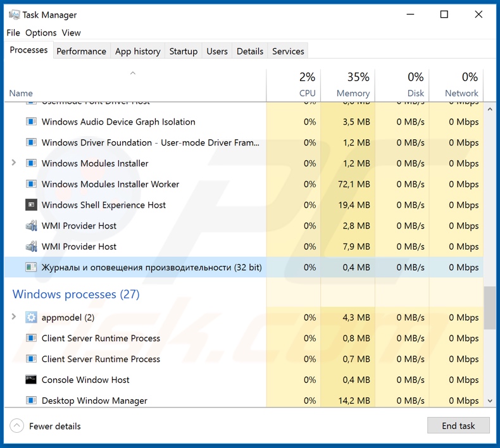
Task: Minimize the Task Manager window
Action: (410, 15)
